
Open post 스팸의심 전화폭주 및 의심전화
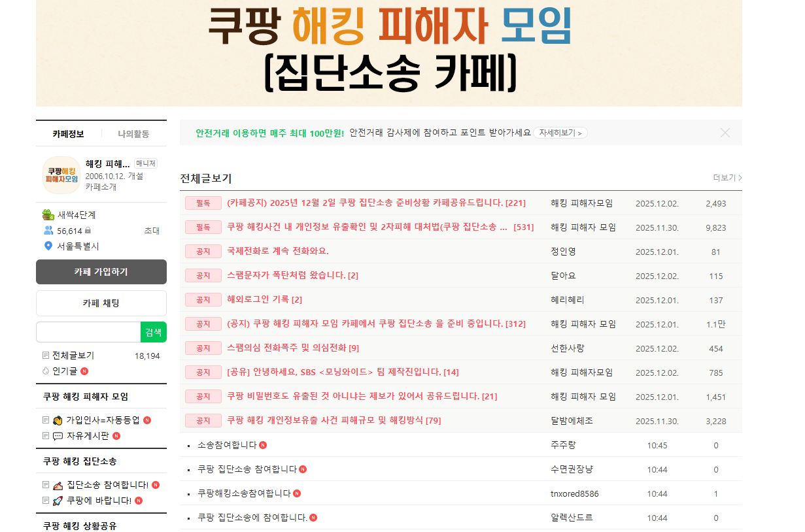[286, 348]
